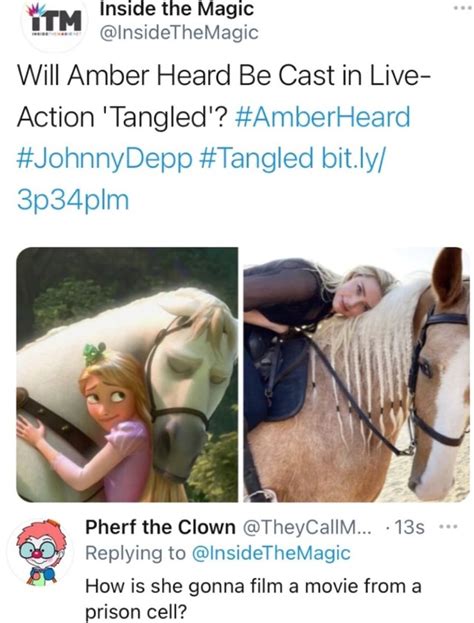Open the tweet's three-dot options menu

(x=461, y=8)
